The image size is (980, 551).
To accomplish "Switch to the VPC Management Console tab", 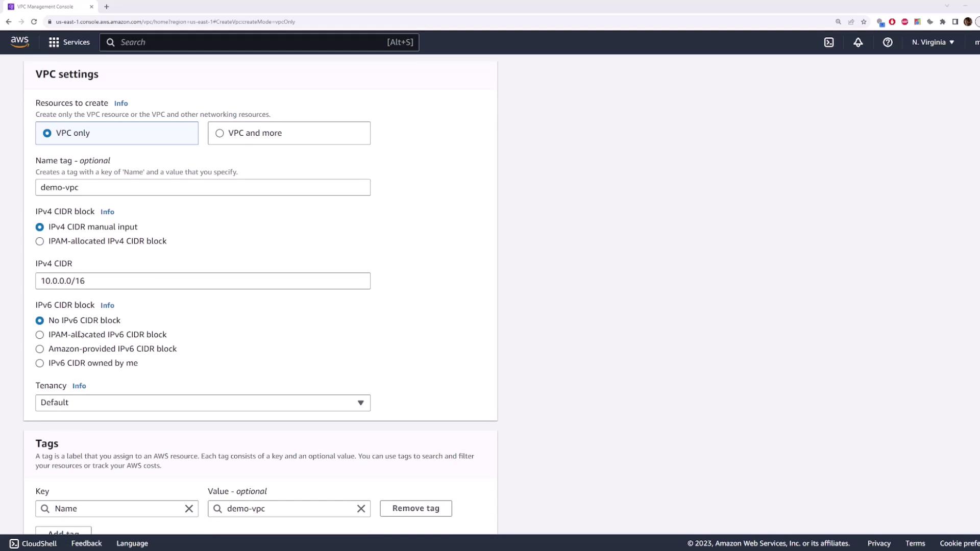I will click(x=45, y=7).
